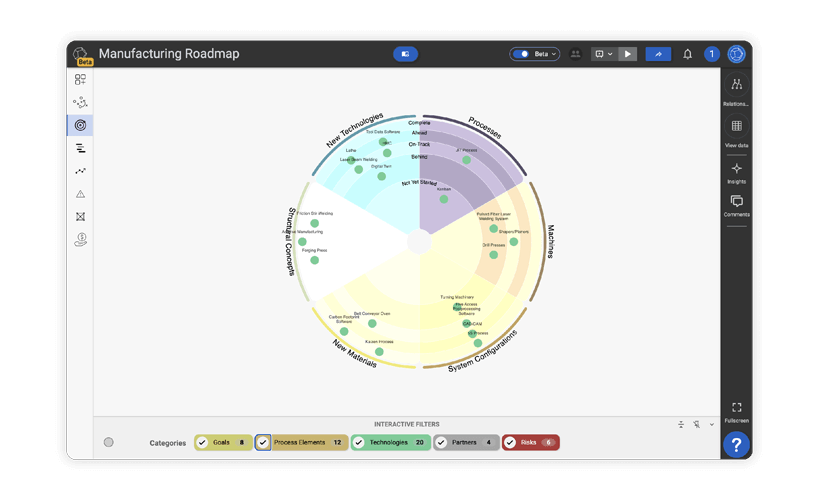Open the warning triangle risks view
The height and width of the screenshot is (500, 819).
(x=80, y=194)
